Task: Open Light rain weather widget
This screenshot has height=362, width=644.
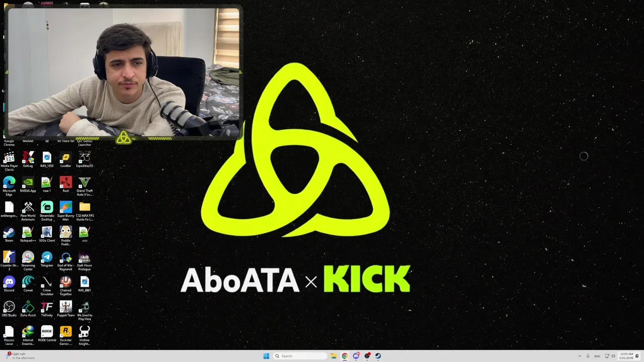Action: [21, 356]
